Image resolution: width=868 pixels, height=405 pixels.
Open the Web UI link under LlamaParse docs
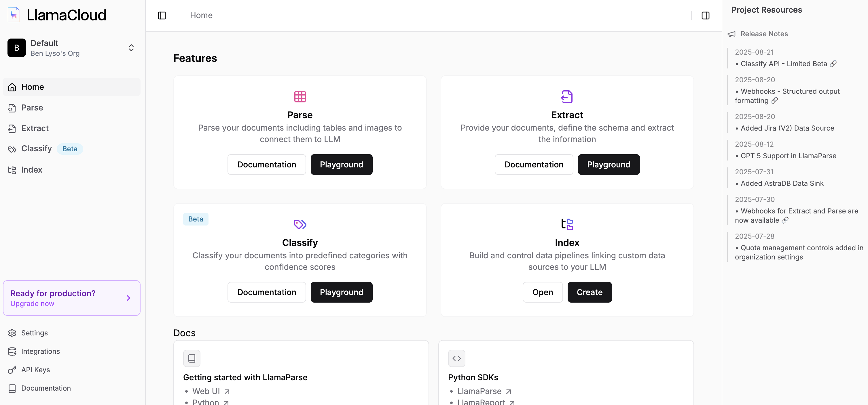206,391
